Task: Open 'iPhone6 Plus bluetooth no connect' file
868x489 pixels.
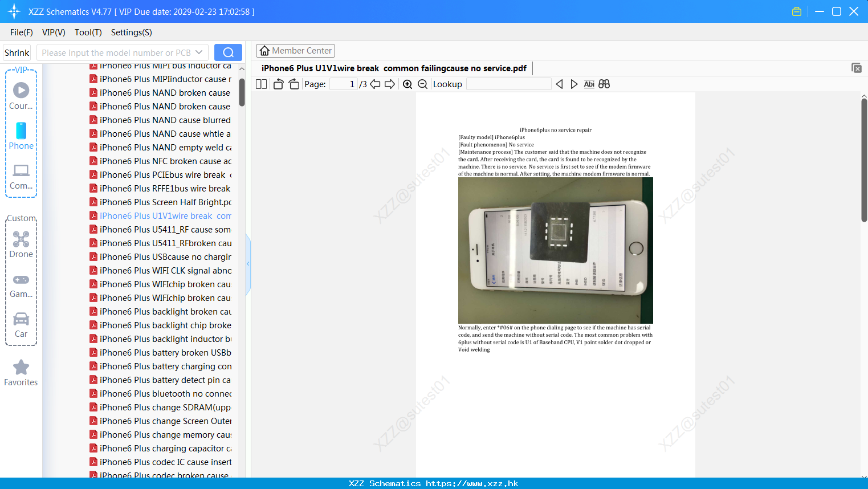Action: coord(161,394)
